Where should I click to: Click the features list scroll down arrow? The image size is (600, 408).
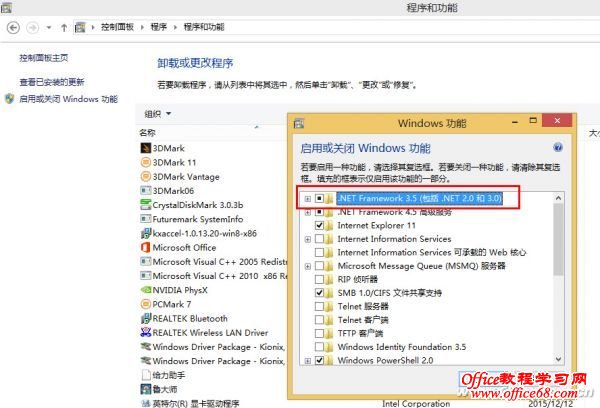[558, 359]
